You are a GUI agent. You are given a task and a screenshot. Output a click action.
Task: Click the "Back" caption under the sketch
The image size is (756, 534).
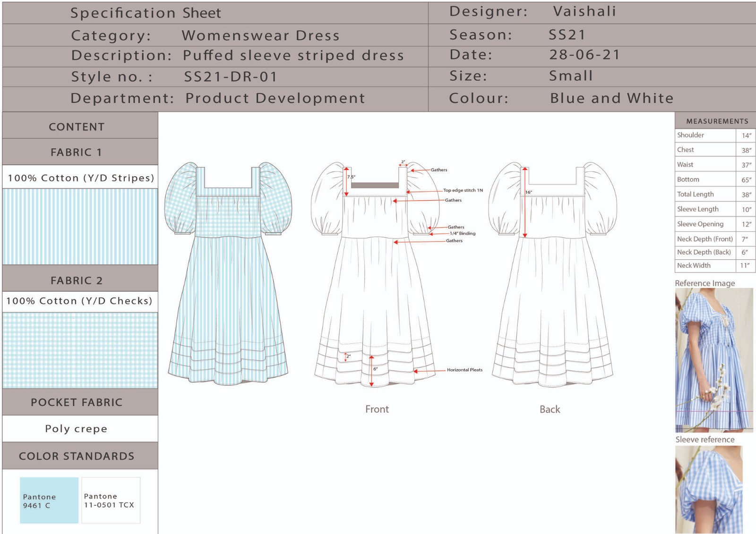click(550, 409)
